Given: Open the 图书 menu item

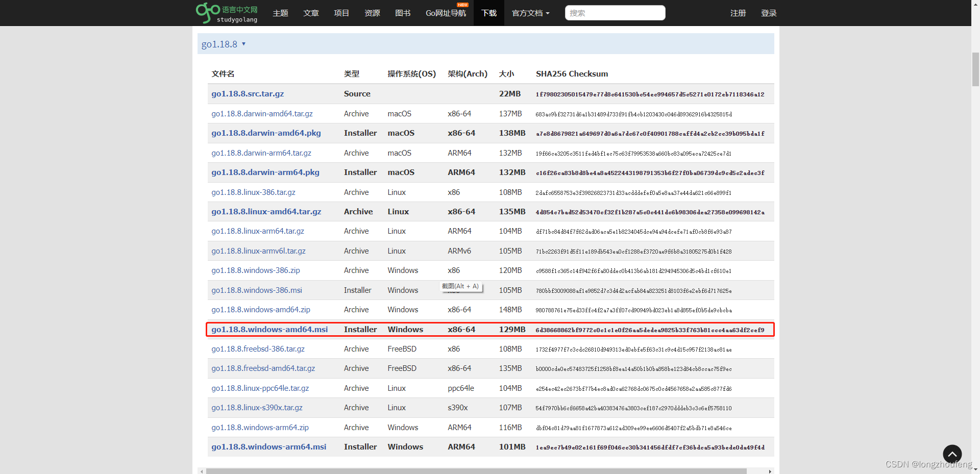Looking at the screenshot, I should click(403, 13).
